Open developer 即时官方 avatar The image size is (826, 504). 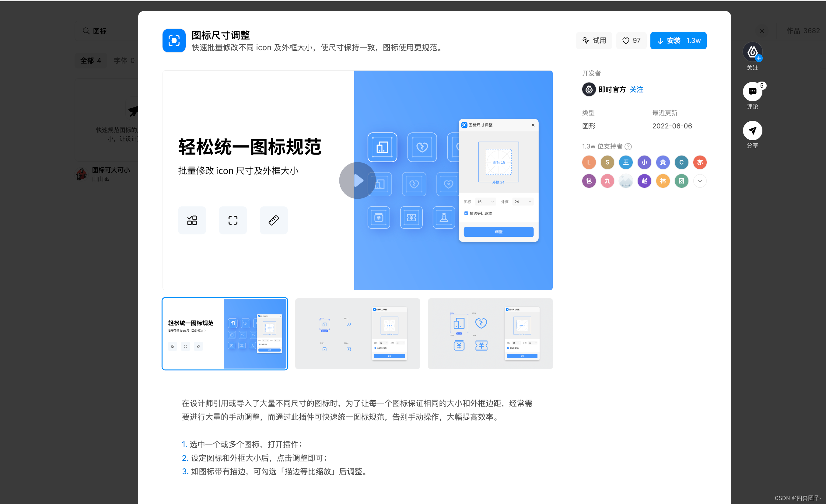point(589,89)
